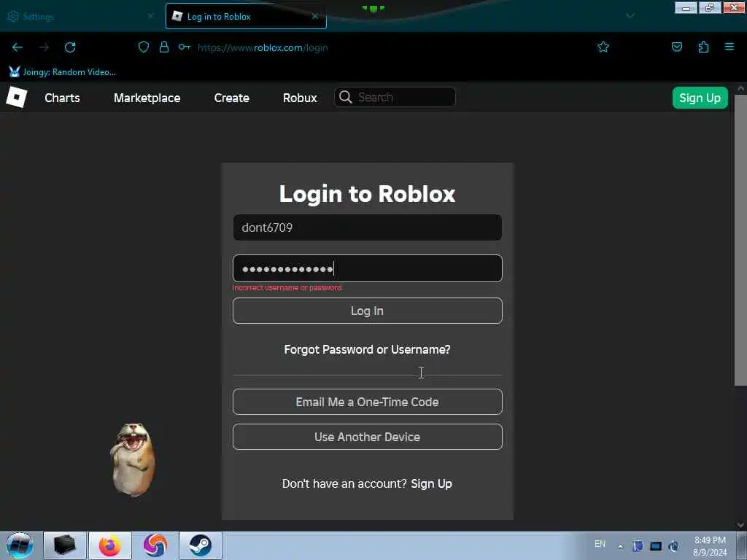Open Charts in the Roblox navbar
This screenshot has height=560, width=747.
pyautogui.click(x=63, y=98)
